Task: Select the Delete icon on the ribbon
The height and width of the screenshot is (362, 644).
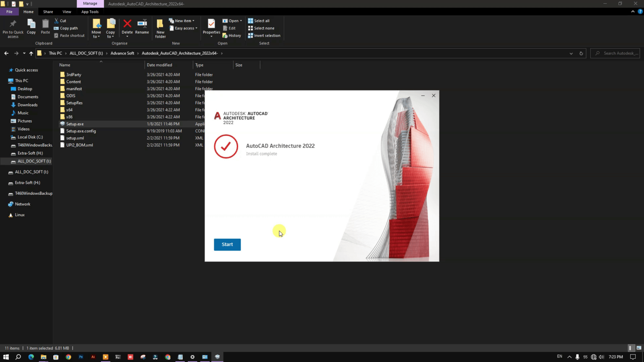Action: (x=127, y=26)
